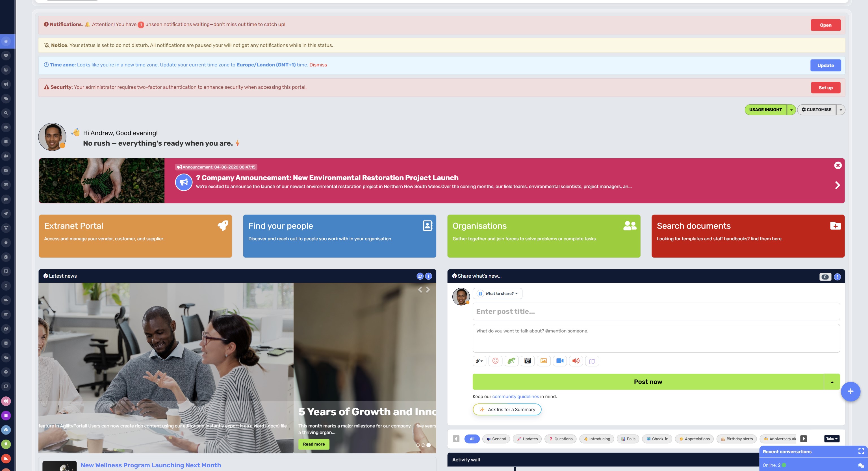This screenshot has height=471, width=868.
Task: Attach a picture with the image icon
Action: coord(544,361)
